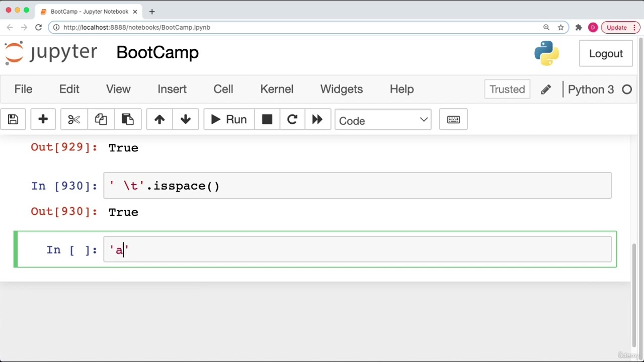Open the command palette keyboard icon

[x=453, y=120]
